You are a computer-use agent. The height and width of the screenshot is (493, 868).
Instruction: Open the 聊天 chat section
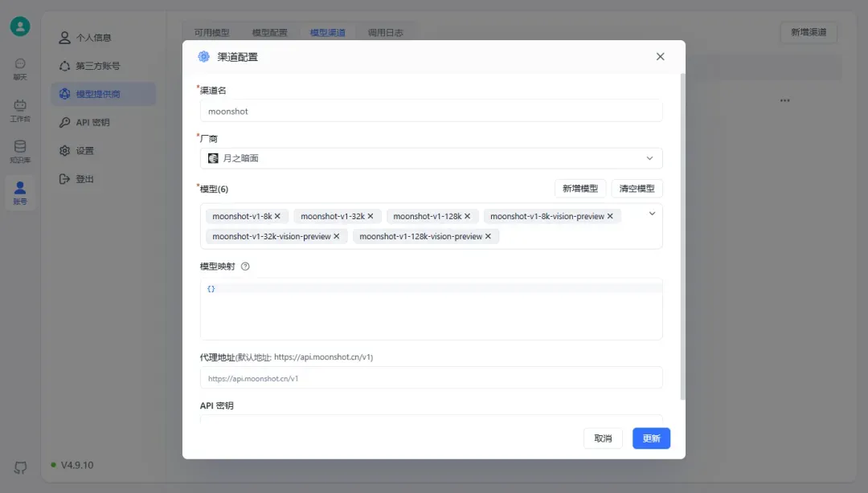coord(20,69)
